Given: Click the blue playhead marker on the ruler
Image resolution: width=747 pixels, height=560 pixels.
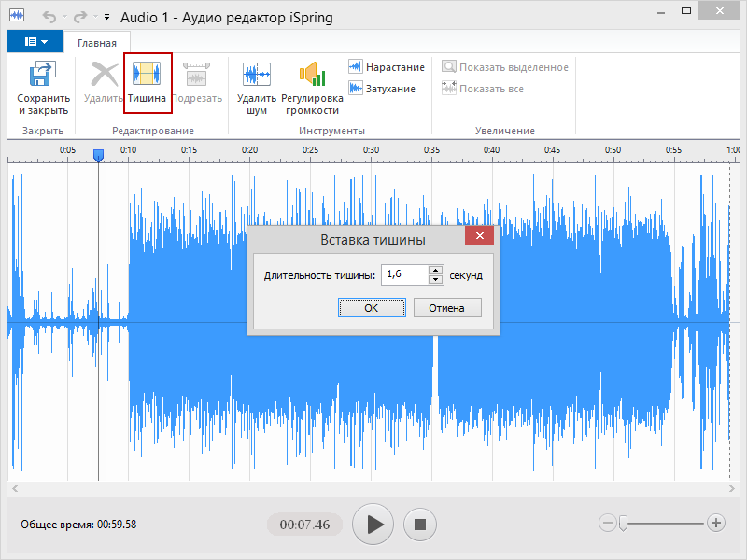Looking at the screenshot, I should pos(98,155).
